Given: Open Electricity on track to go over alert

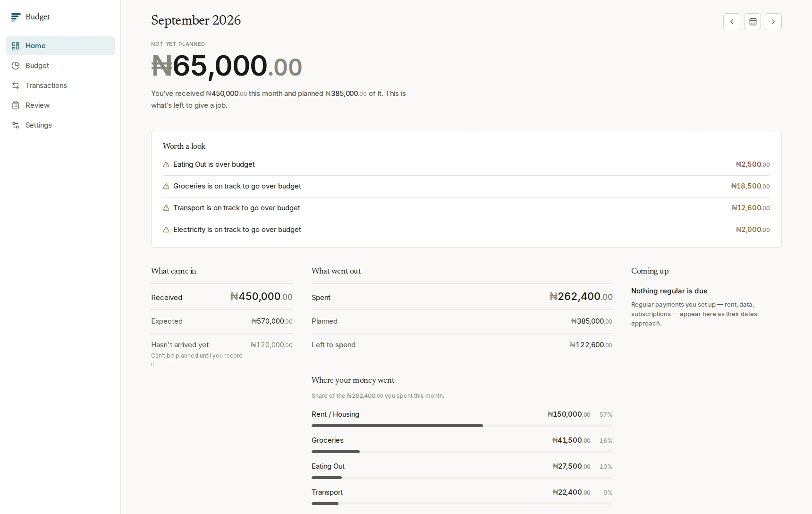Looking at the screenshot, I should coord(466,230).
